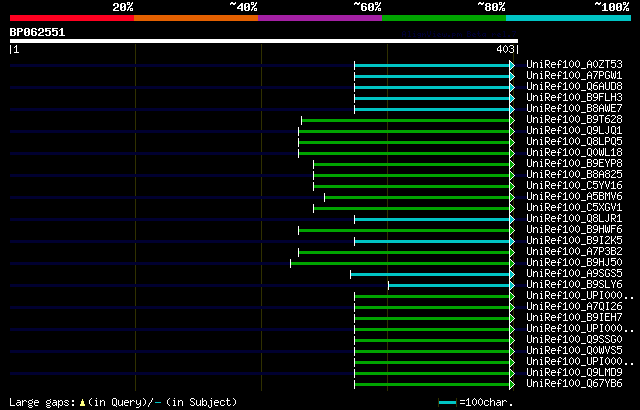
Task: Select the UniRef100_Q0WVS5 label
Action: pos(574,351)
